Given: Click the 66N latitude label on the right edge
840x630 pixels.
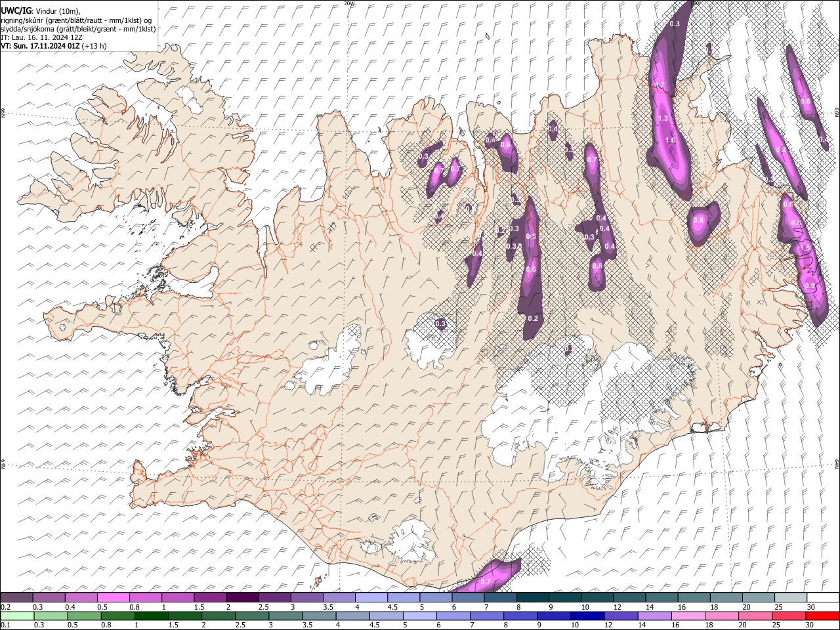Looking at the screenshot, I should tap(837, 114).
